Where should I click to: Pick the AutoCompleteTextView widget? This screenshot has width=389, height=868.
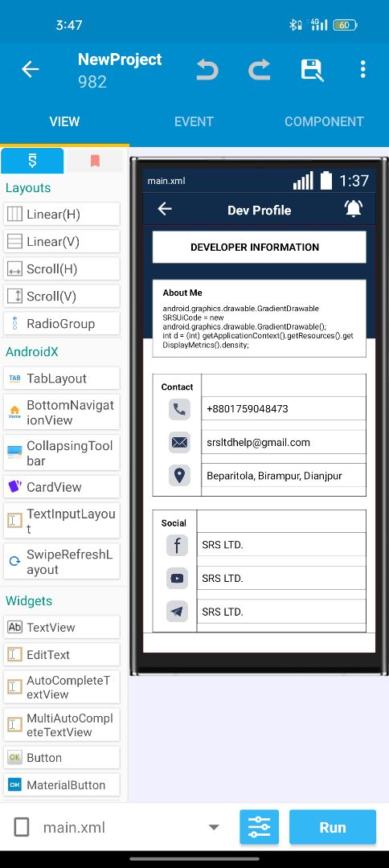click(x=61, y=687)
